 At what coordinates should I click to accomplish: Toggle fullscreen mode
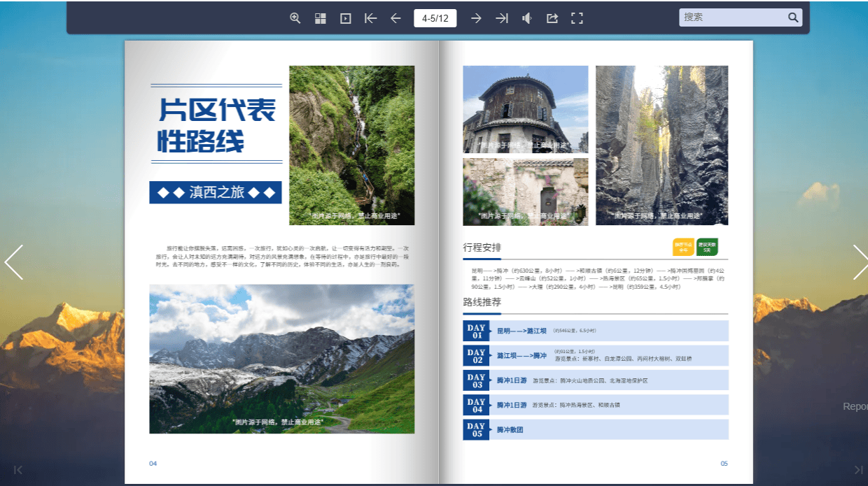tap(577, 18)
